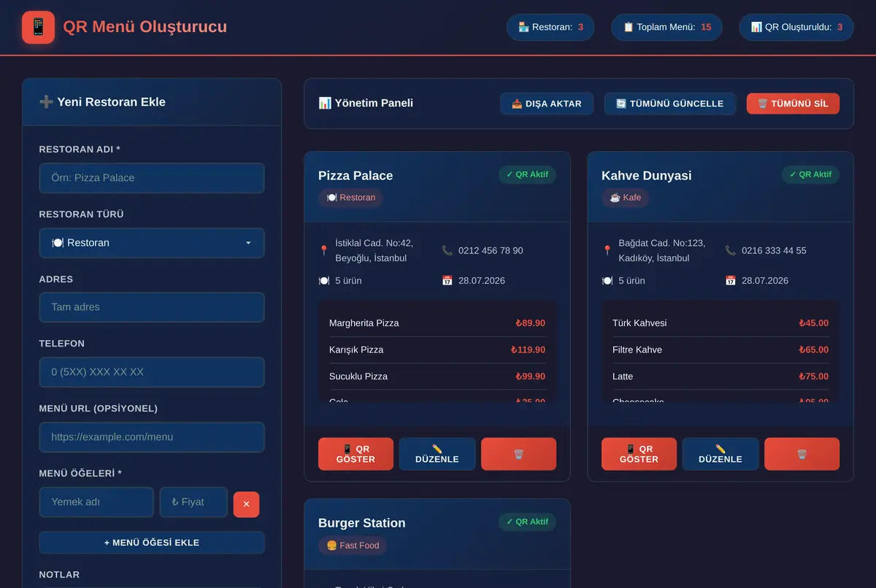The image size is (876, 588).
Task: Click the Tümünü Güncelle button
Action: point(670,104)
